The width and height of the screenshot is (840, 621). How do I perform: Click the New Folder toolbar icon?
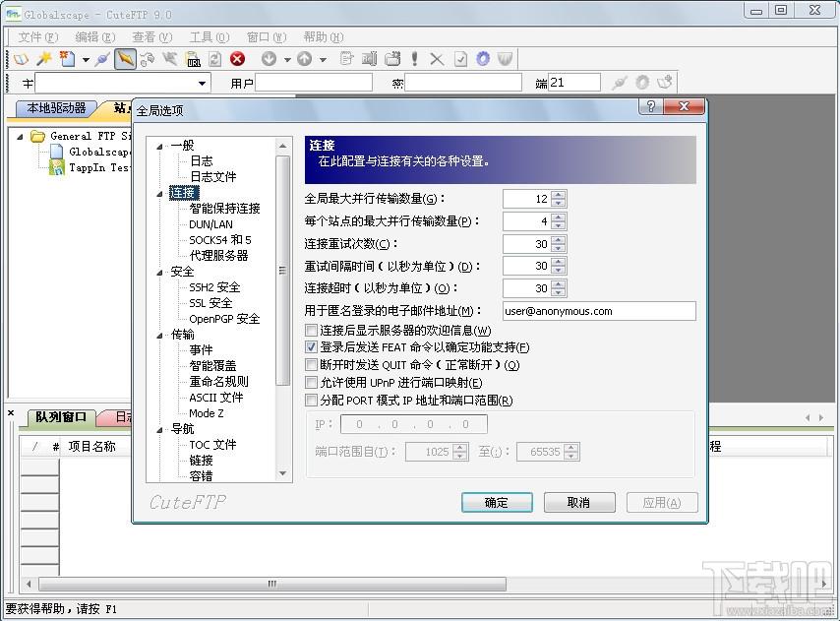392,58
